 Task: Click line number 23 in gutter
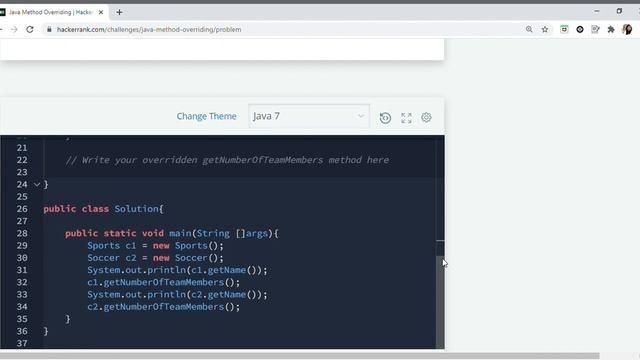[22, 172]
